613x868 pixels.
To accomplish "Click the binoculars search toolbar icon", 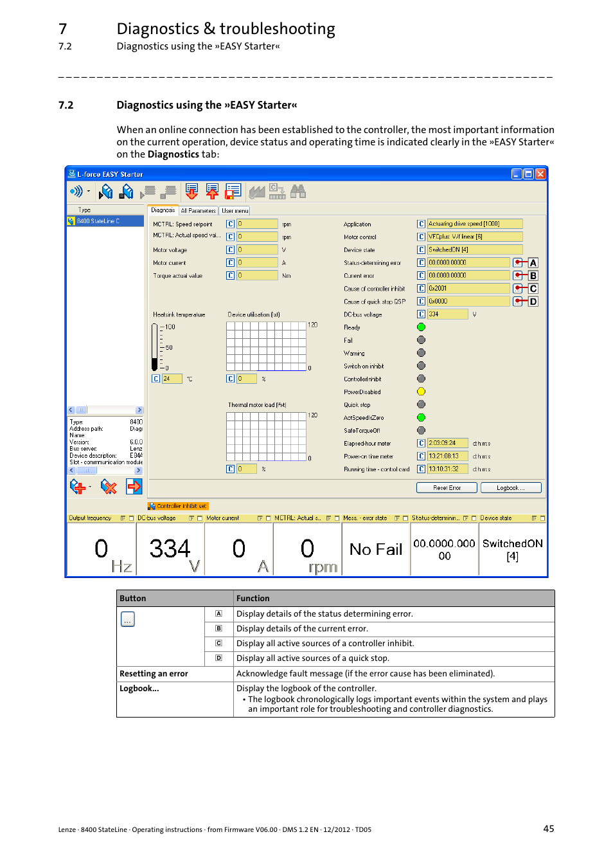I will coord(298,191).
